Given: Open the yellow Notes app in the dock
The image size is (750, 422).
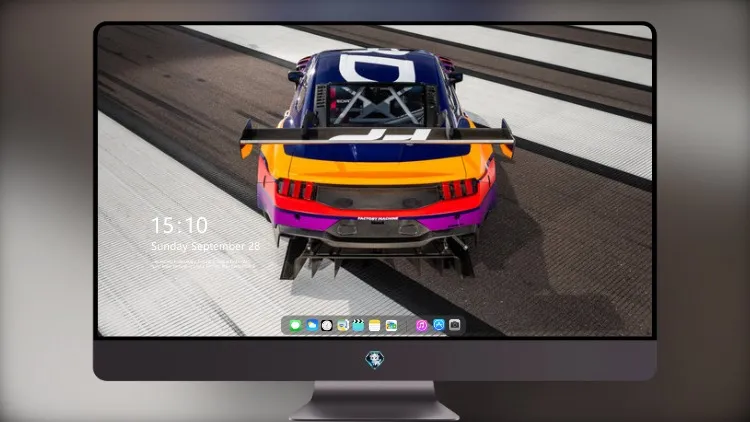Looking at the screenshot, I should [375, 326].
